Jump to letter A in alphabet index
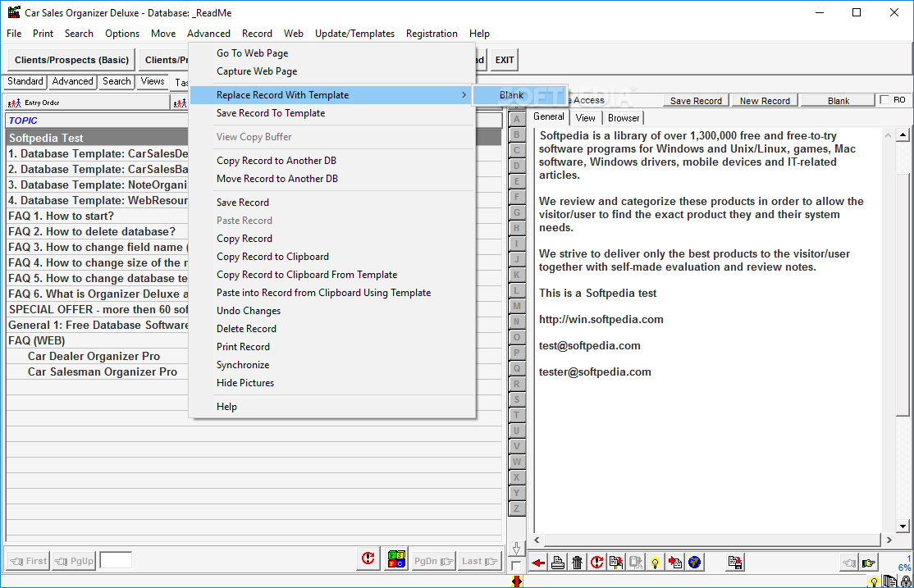The image size is (914, 588). (x=516, y=119)
